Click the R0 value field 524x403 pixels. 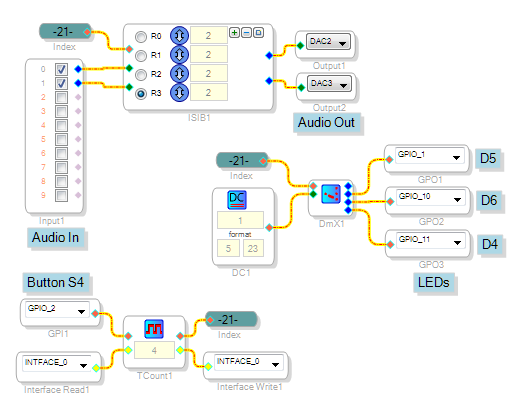tap(209, 35)
